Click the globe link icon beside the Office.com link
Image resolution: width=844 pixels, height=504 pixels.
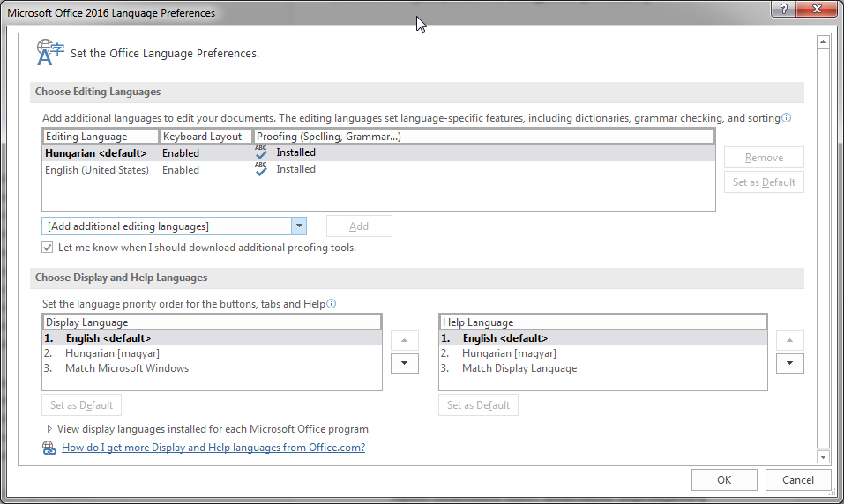pyautogui.click(x=49, y=448)
